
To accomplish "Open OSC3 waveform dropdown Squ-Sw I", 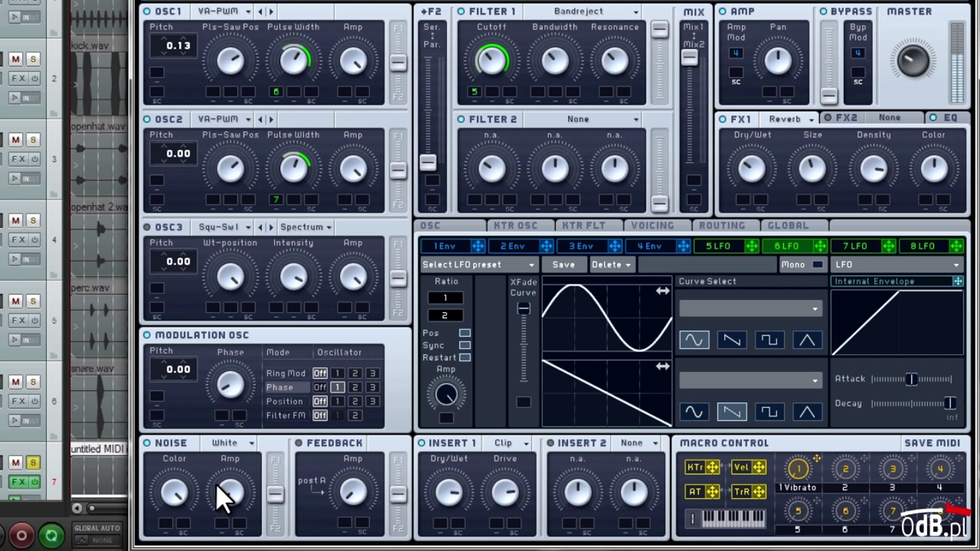I will click(223, 227).
